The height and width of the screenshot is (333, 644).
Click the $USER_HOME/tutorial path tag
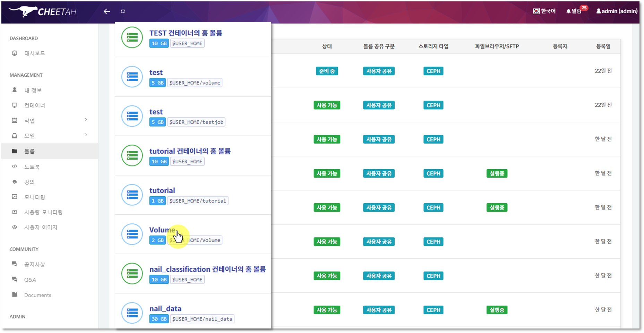coord(198,201)
